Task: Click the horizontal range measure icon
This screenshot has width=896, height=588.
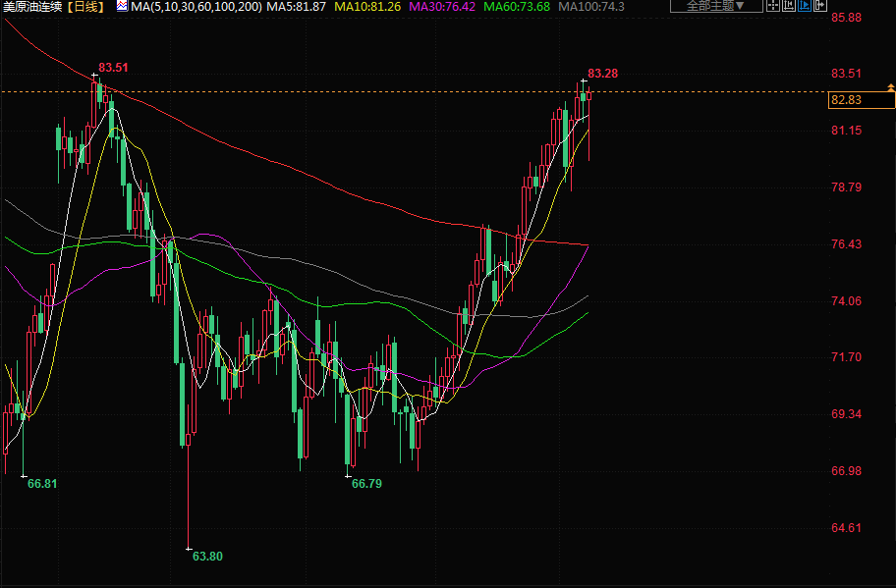Action: (789, 6)
